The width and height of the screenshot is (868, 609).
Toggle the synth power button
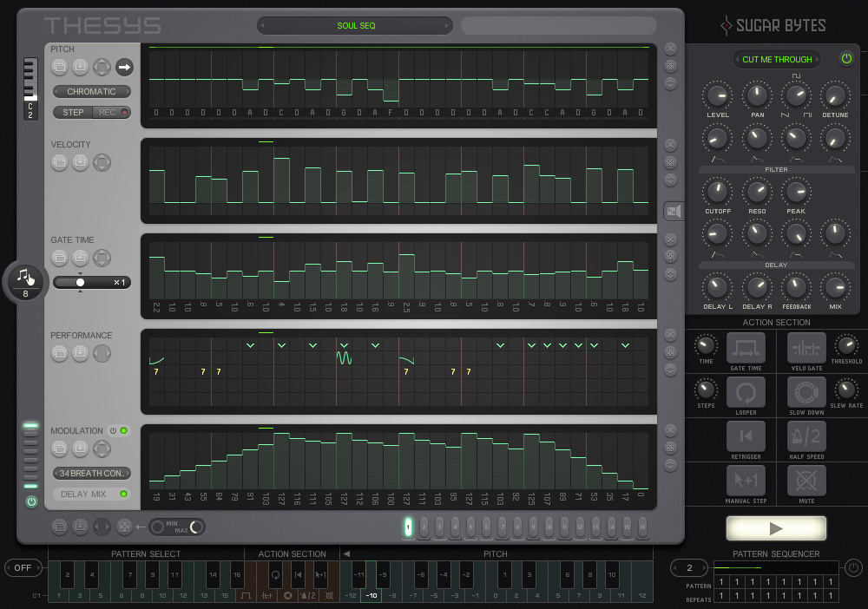pyautogui.click(x=846, y=59)
